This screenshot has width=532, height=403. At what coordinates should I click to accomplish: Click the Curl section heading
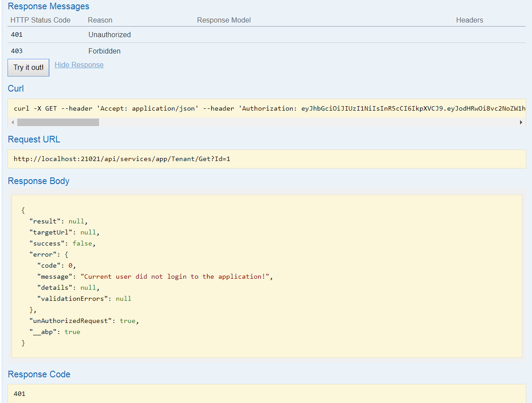click(x=15, y=88)
